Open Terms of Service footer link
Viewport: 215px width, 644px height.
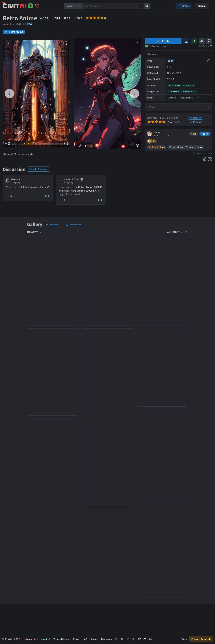(x=61, y=639)
